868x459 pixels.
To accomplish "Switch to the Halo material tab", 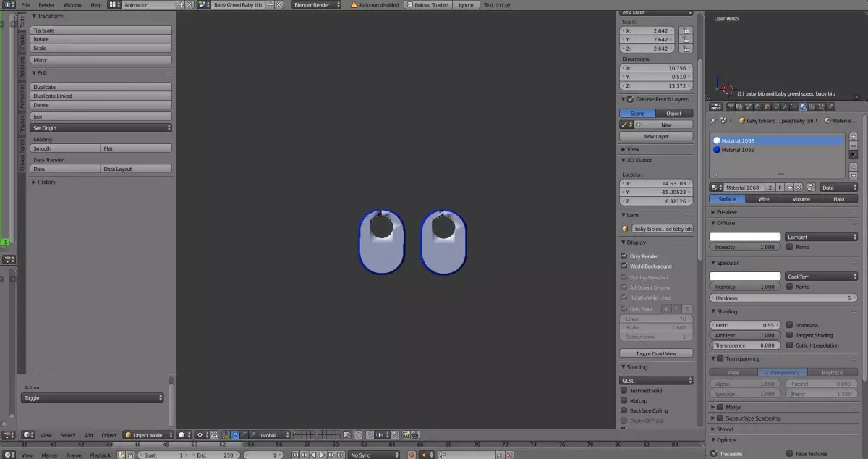I will (x=839, y=198).
